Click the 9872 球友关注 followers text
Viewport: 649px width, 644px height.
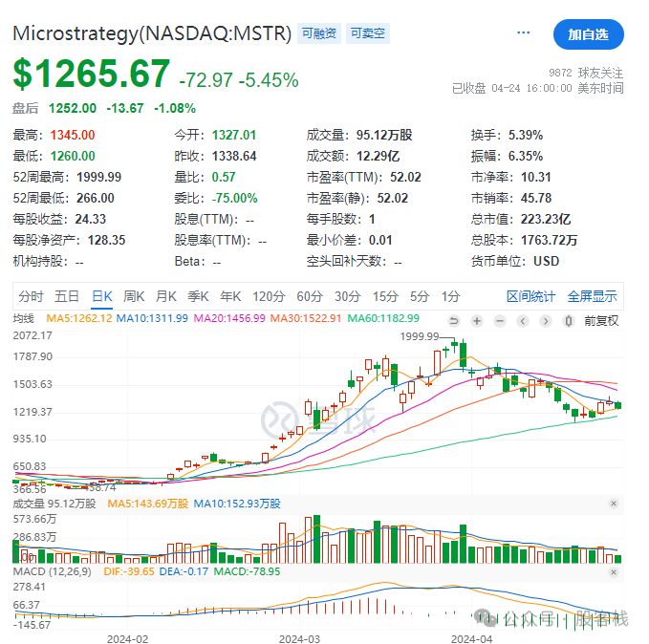pyautogui.click(x=586, y=73)
